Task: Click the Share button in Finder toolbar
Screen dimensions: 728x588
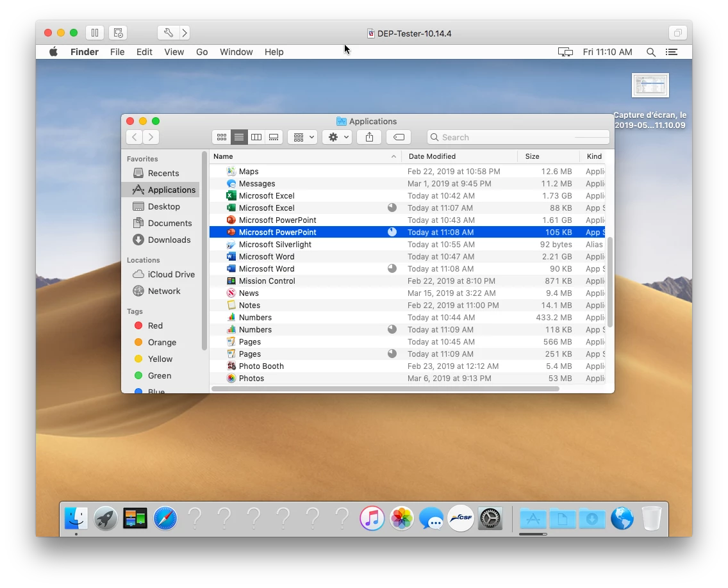Action: pyautogui.click(x=369, y=137)
